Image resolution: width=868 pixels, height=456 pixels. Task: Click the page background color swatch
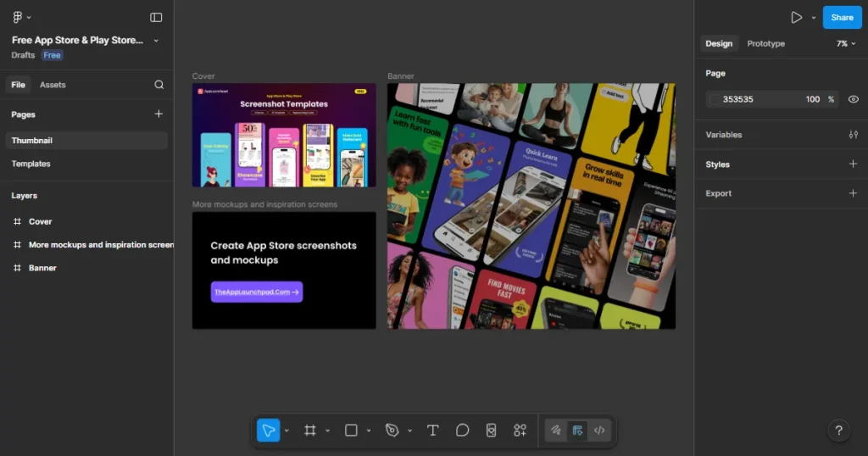tap(714, 100)
